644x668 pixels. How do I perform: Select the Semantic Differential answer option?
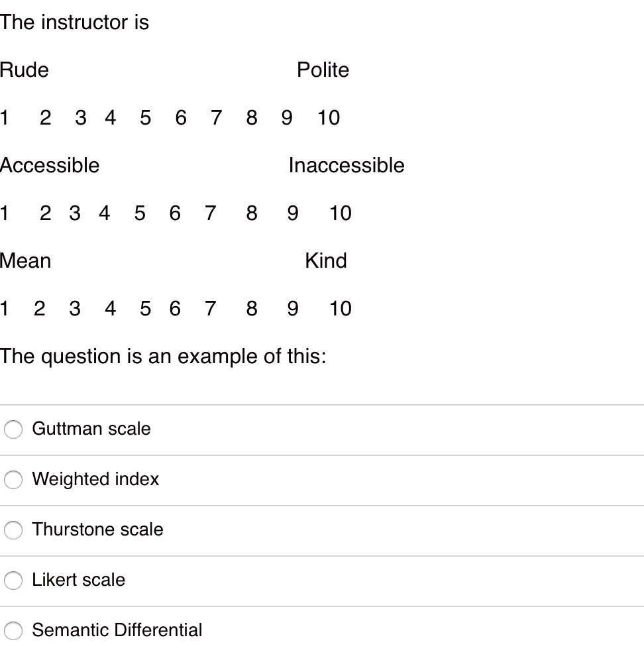[x=13, y=631]
